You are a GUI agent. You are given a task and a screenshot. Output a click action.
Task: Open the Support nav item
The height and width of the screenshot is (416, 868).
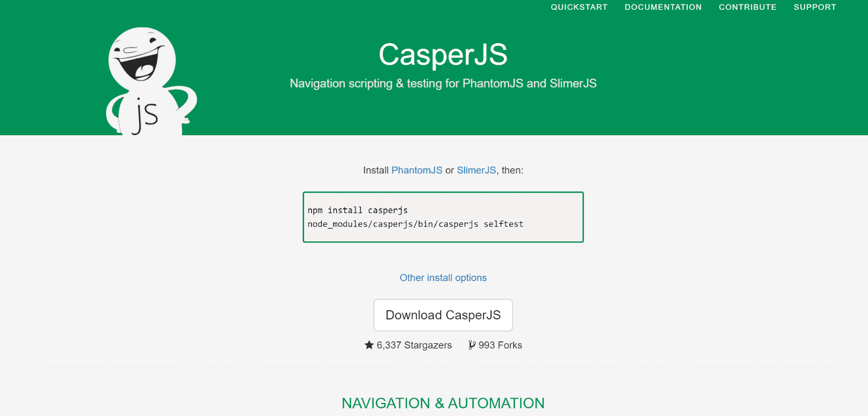815,7
